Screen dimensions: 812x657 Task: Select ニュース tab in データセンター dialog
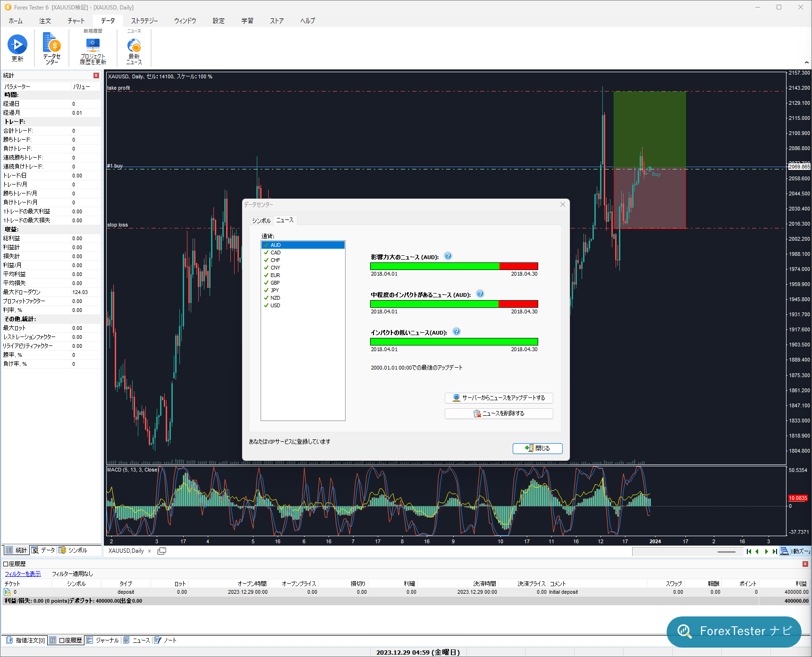(x=285, y=220)
